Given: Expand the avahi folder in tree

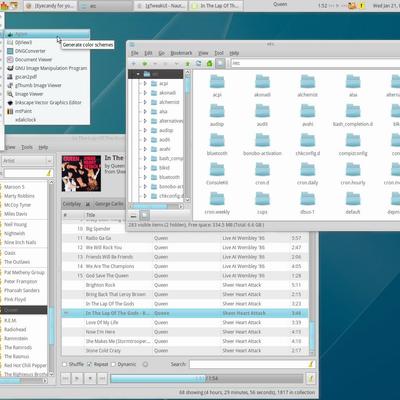Looking at the screenshot, I should coord(145,149).
